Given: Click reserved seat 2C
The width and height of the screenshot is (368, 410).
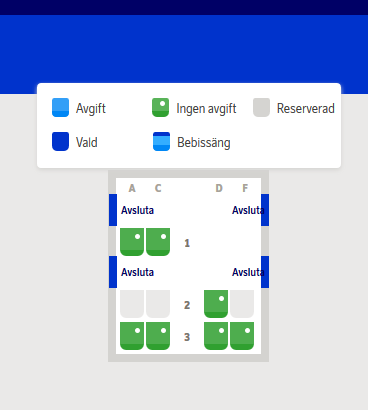Looking at the screenshot, I should pos(158,304).
